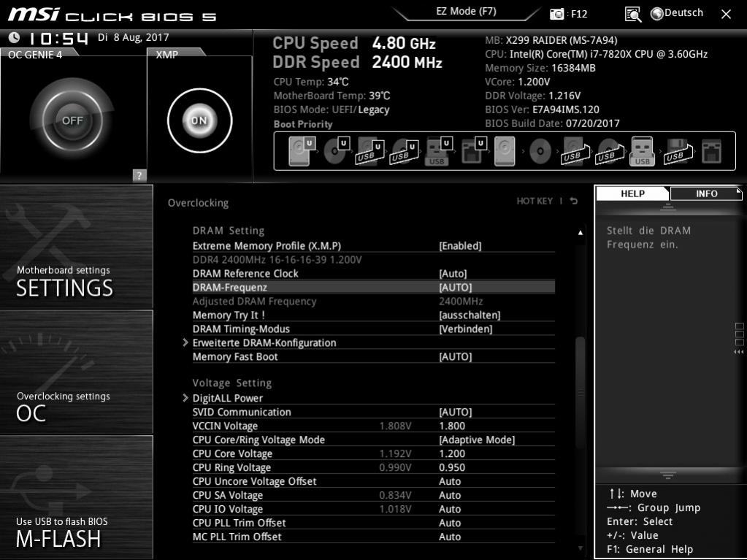This screenshot has height=560, width=747.
Task: Click the clock icon beside the time
Action: click(x=15, y=37)
